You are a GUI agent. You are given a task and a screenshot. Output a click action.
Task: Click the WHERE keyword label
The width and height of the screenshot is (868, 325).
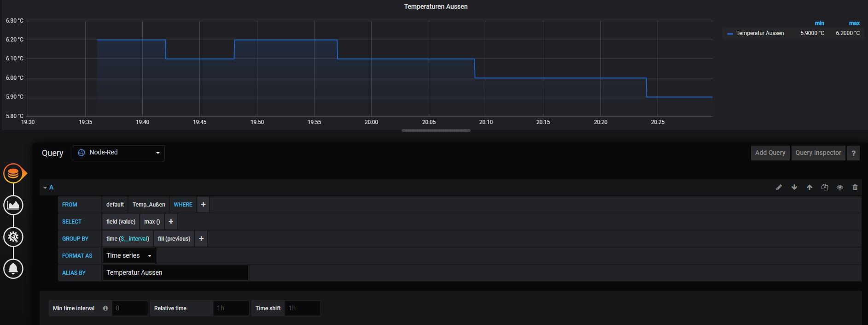click(183, 205)
